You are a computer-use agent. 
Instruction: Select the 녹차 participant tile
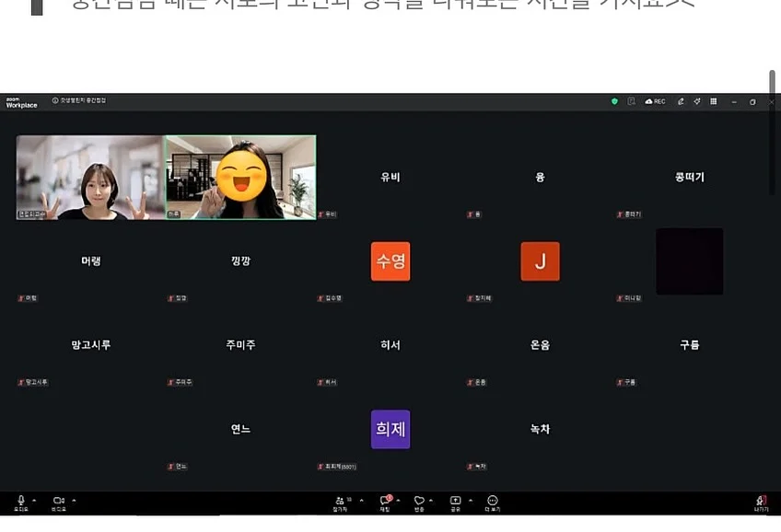[541, 429]
